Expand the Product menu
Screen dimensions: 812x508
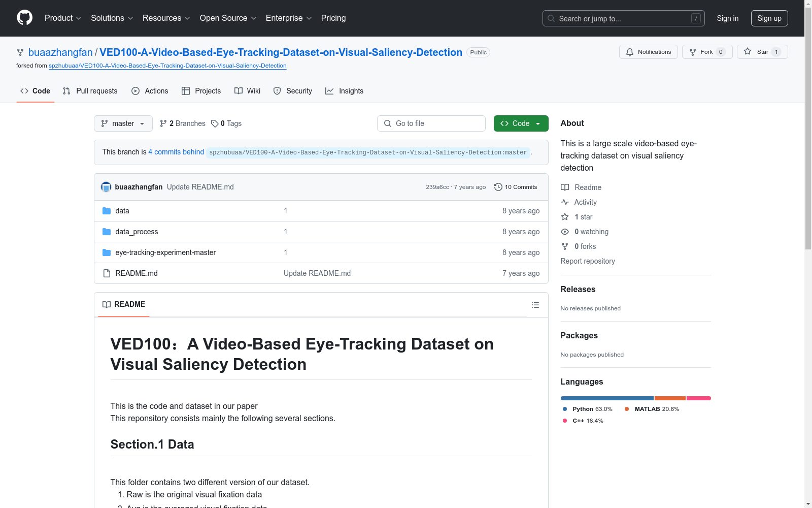[x=63, y=18]
